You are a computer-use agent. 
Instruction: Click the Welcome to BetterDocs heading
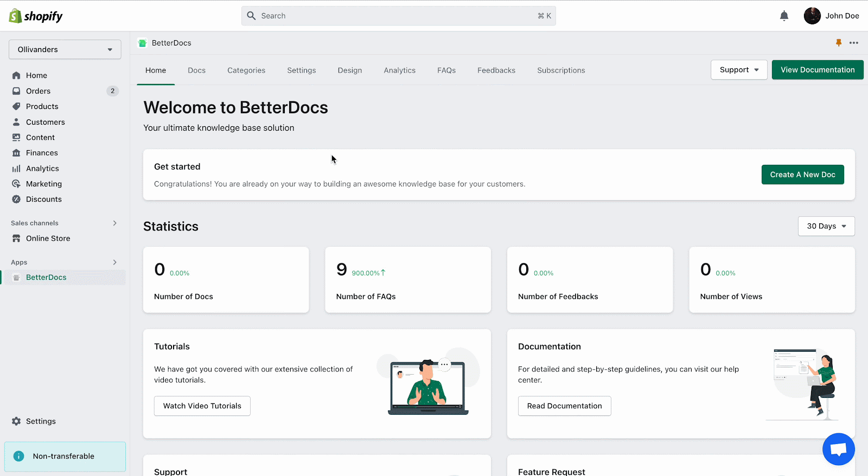(x=235, y=107)
